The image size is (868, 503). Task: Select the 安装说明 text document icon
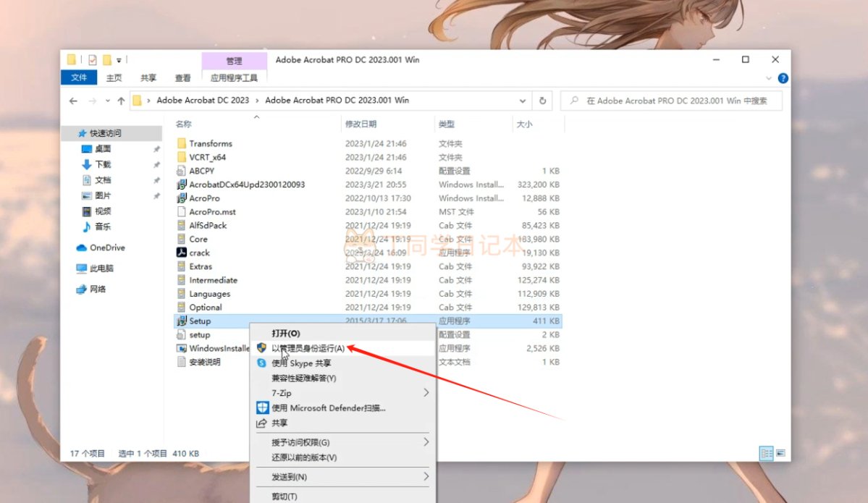click(x=182, y=362)
